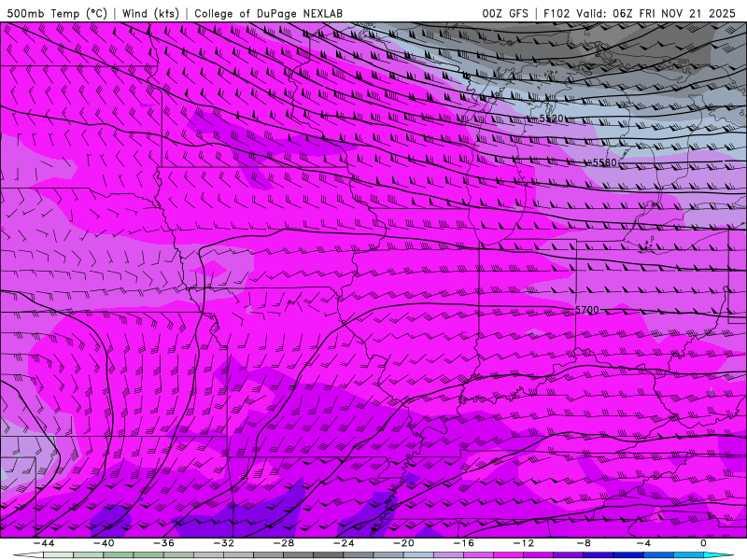Click the 5700 height contour label
Viewport: 747px width, 560px height.
(587, 310)
